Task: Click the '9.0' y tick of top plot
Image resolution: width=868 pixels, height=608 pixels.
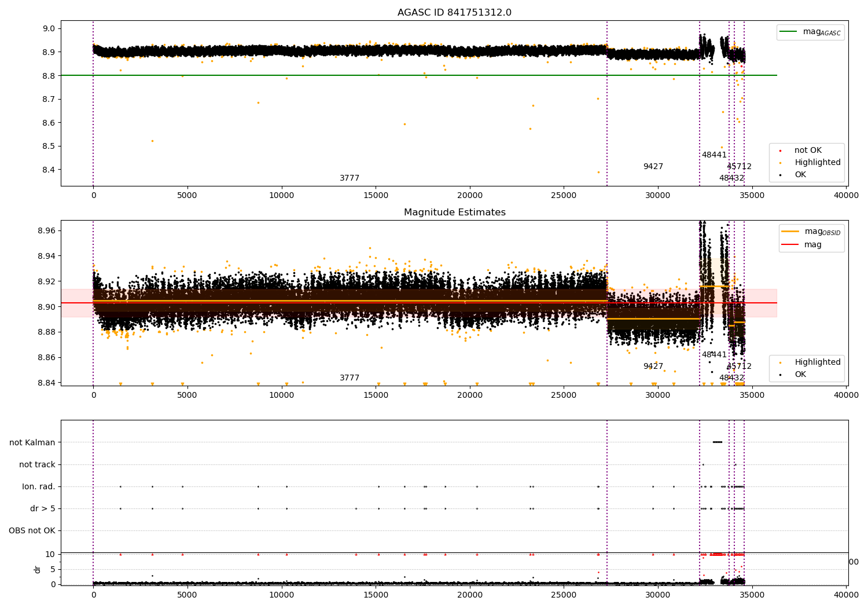Action: [49, 28]
